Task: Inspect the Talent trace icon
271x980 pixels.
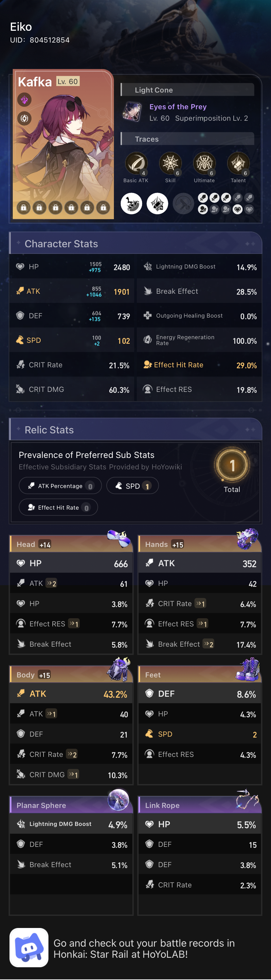Action: [x=238, y=163]
